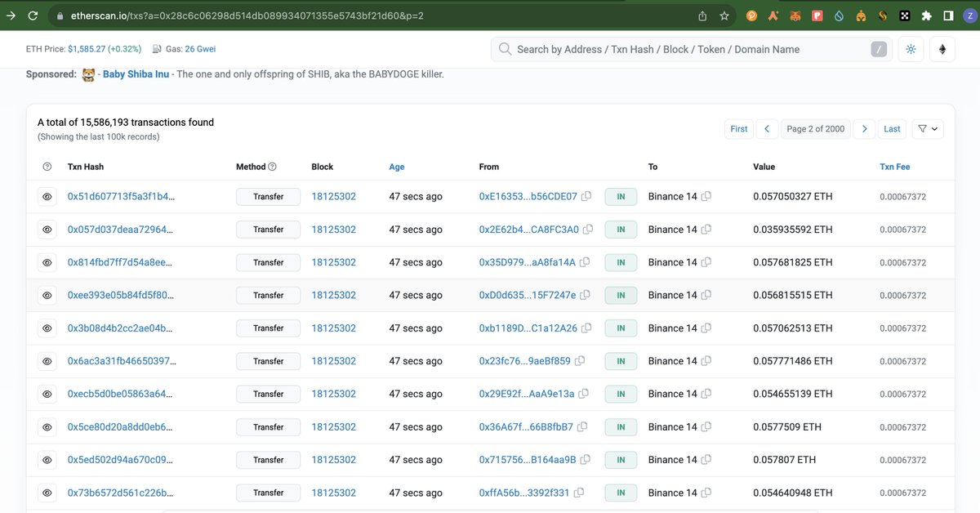
Task: Toggle light/dark theme with the sun icon
Action: [911, 49]
